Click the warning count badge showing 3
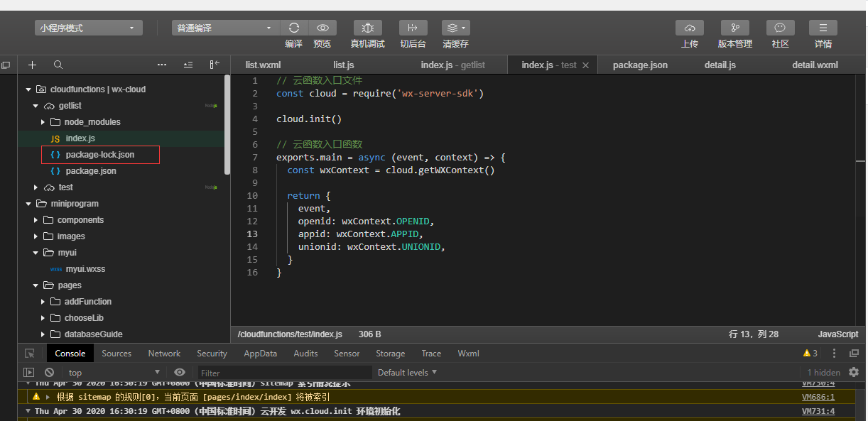 [810, 354]
